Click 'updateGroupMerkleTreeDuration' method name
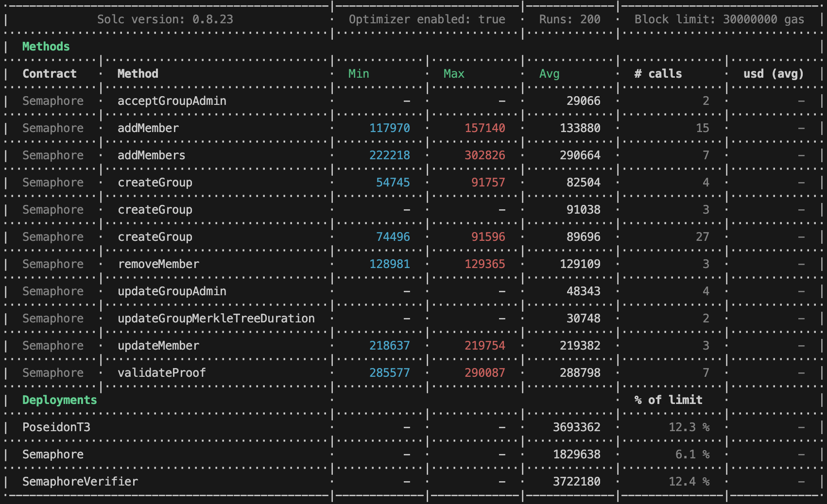This screenshot has width=827, height=504. [x=216, y=319]
